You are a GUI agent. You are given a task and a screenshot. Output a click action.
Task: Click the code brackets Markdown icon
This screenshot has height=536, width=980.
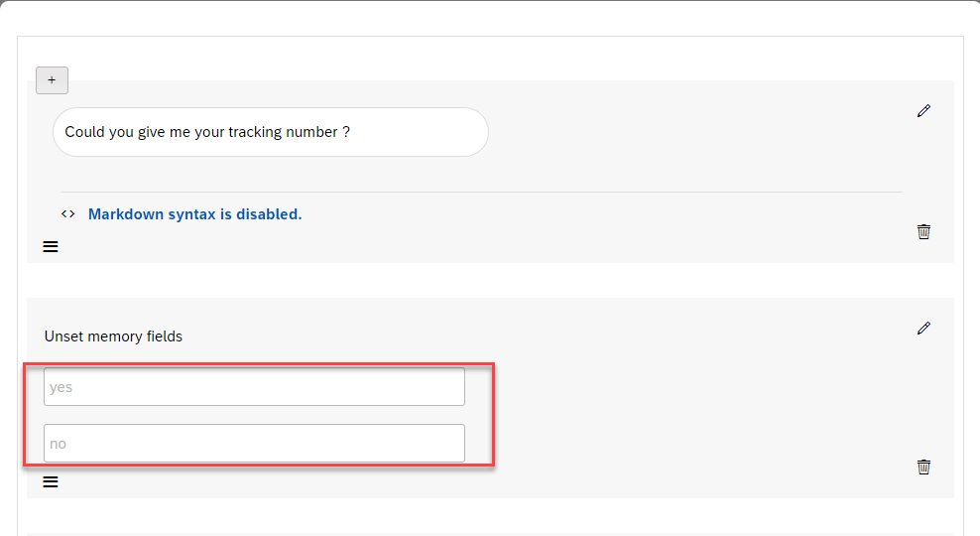(68, 213)
